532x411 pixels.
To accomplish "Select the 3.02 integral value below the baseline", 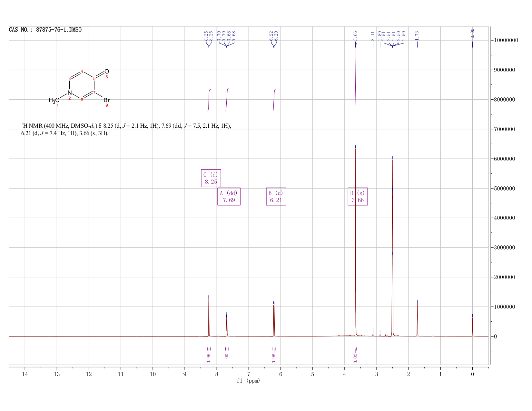I will (355, 358).
